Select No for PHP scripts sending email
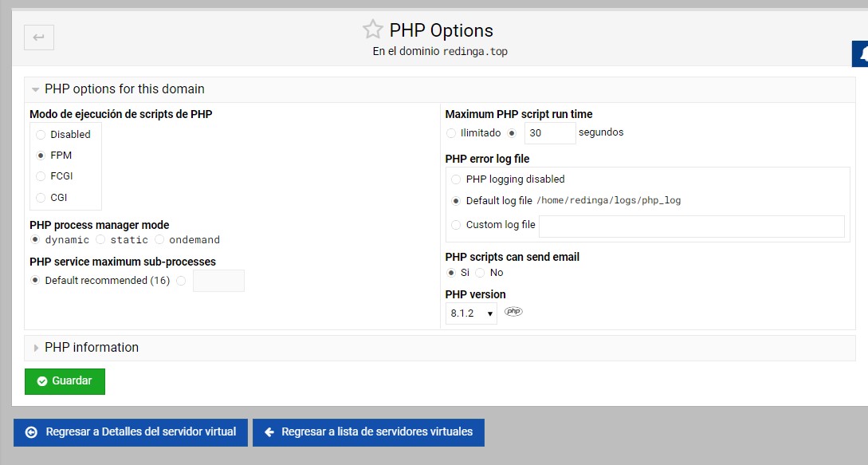Screen dimensions: 868x465 coord(480,273)
